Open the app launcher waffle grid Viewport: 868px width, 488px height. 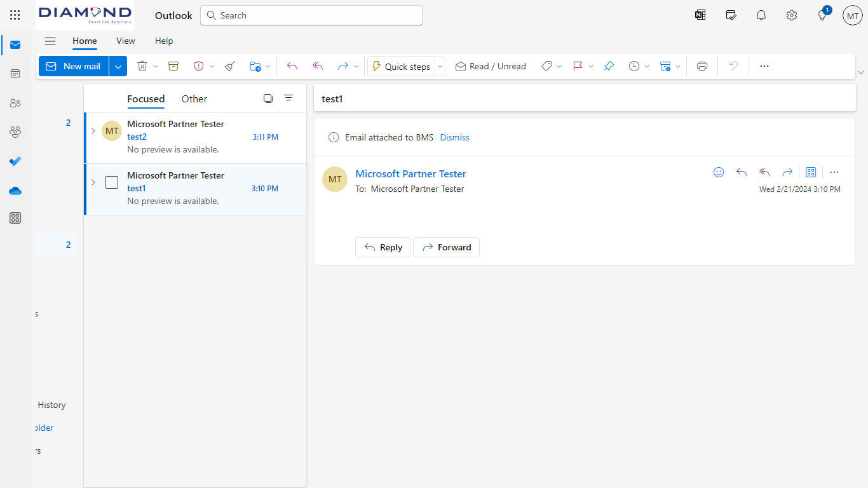coord(15,15)
